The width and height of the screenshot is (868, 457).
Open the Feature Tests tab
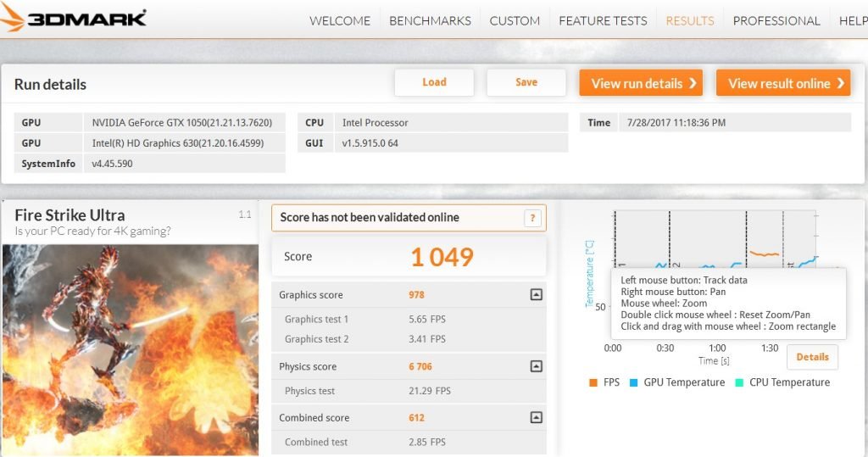tap(603, 21)
